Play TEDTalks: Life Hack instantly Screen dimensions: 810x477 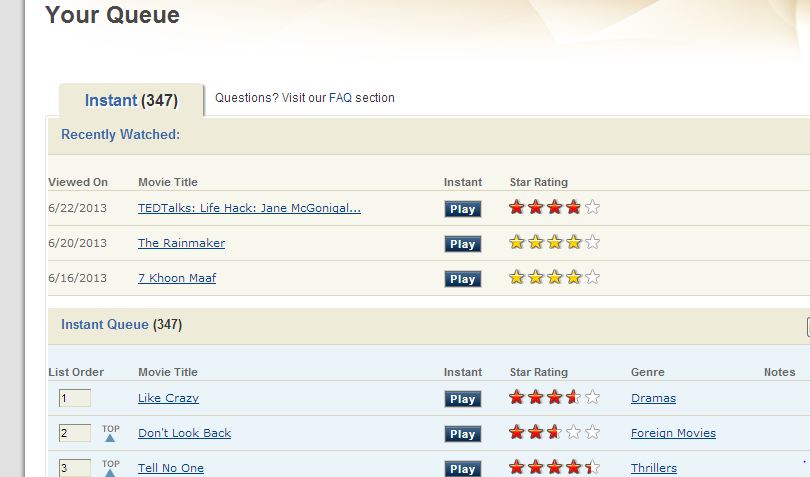[463, 209]
